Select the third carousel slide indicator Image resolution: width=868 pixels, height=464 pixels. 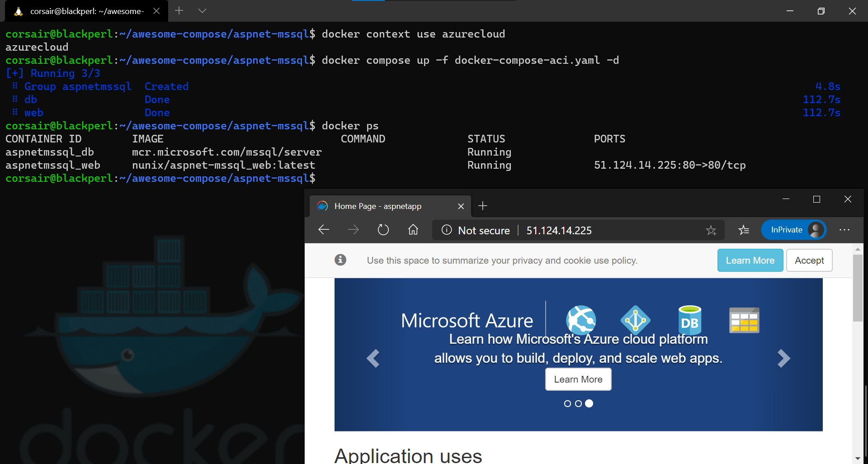(x=589, y=403)
